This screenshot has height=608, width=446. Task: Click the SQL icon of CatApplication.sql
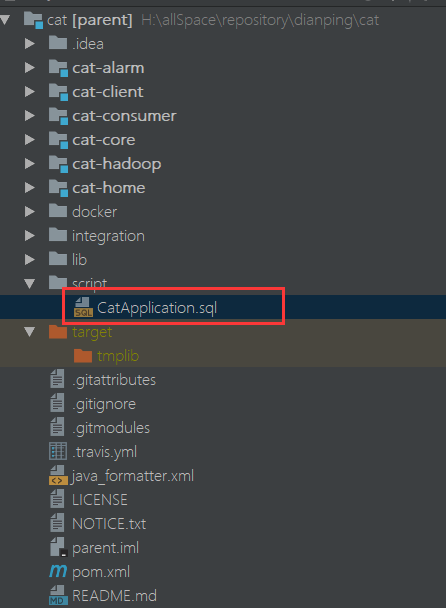tap(83, 307)
